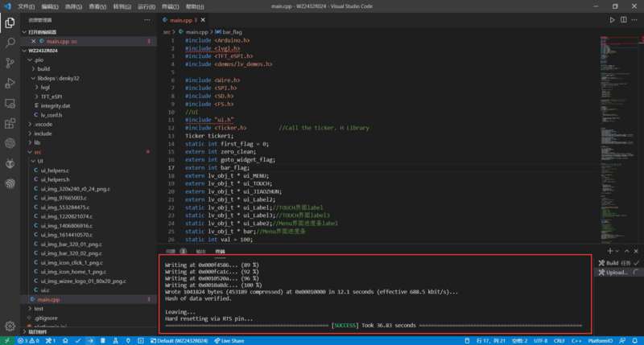Create a new terminal with plus icon
This screenshot has width=644, height=345.
pyautogui.click(x=610, y=251)
